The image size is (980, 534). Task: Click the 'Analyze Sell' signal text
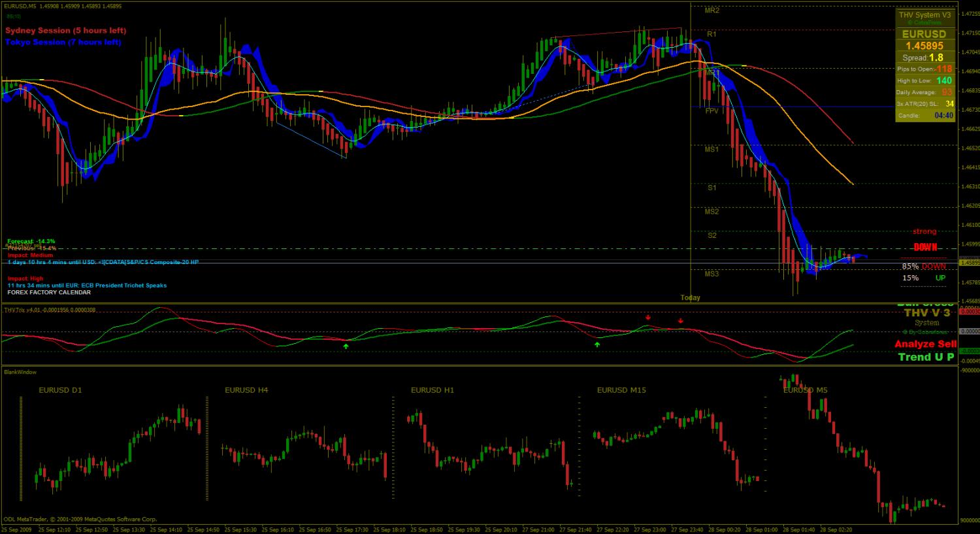point(925,344)
